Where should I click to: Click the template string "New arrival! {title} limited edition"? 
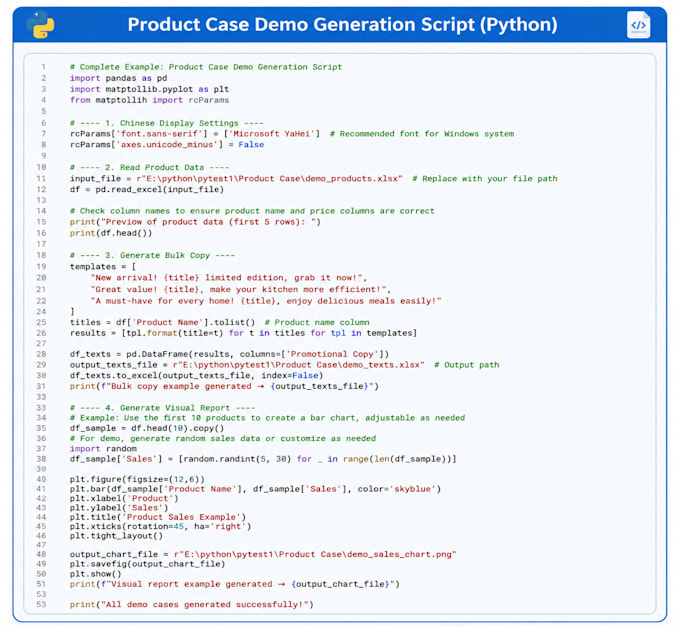pyautogui.click(x=229, y=278)
